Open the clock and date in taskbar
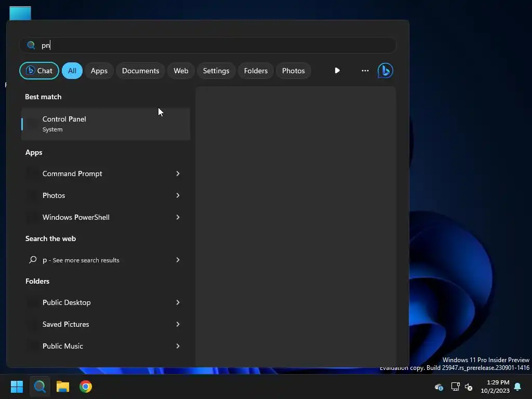 495,387
